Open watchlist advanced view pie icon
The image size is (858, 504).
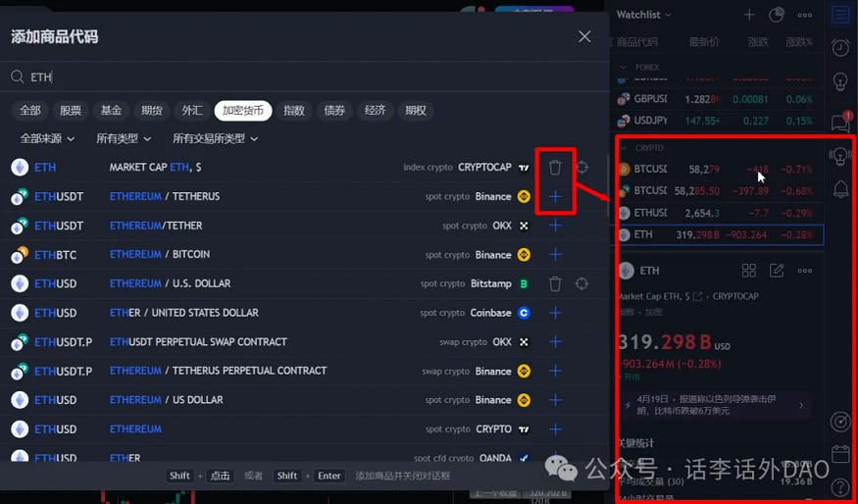tap(777, 15)
